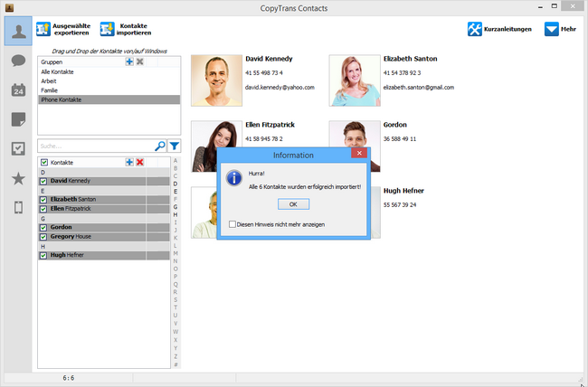Viewport: 588px width, 387px height.
Task: Open the Bookmarks star sidebar section
Action: point(18,178)
